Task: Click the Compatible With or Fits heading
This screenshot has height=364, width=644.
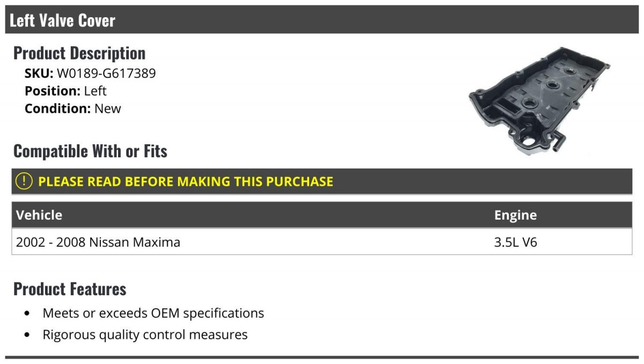Action: tap(90, 151)
